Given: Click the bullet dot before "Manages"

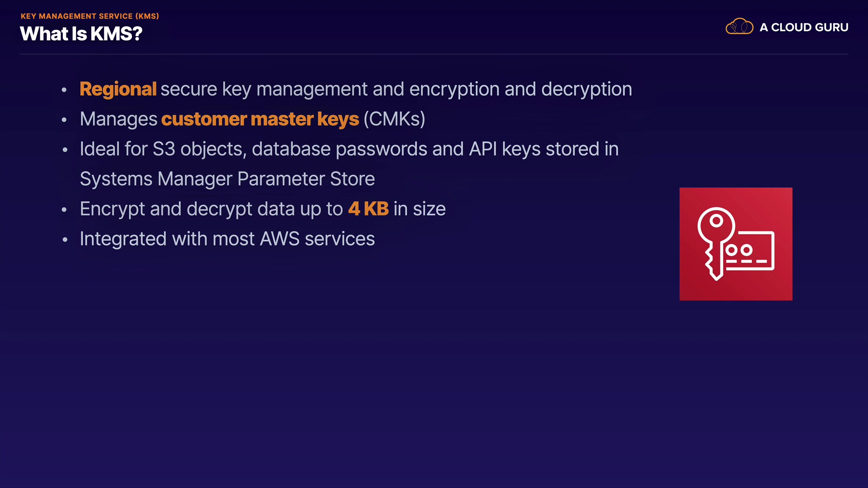Looking at the screenshot, I should (64, 120).
